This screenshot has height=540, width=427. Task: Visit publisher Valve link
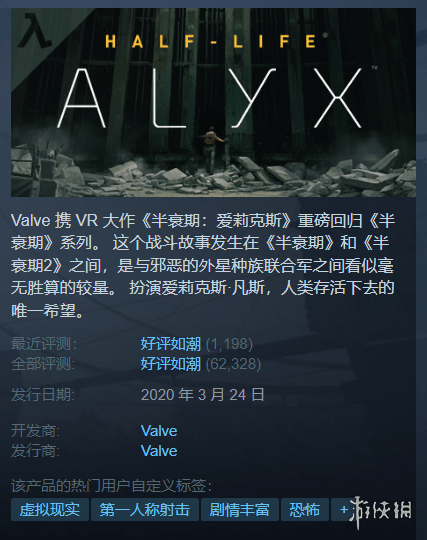coord(159,451)
